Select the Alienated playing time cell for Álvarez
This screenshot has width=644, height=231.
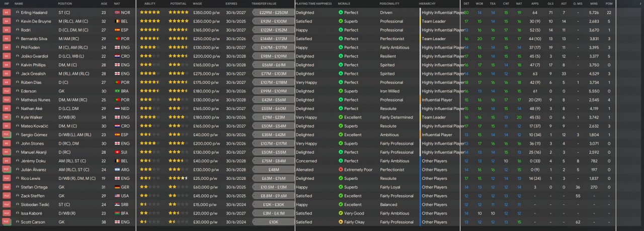pos(303,169)
